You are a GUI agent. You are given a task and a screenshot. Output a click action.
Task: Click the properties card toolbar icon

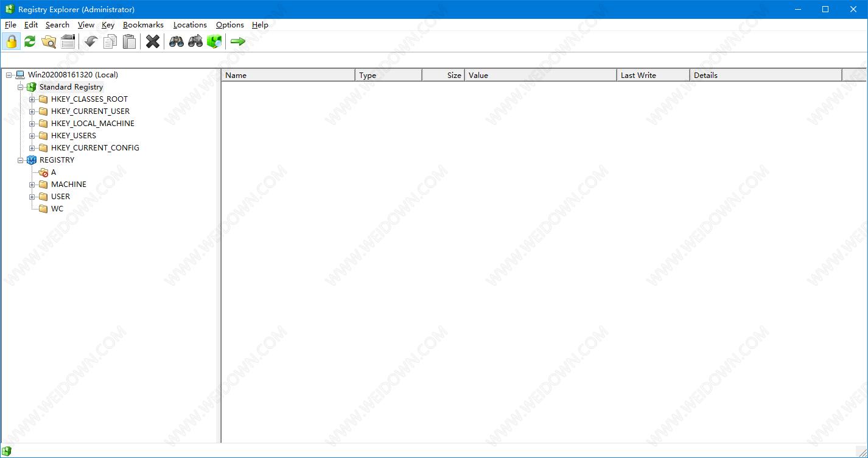[x=68, y=41]
